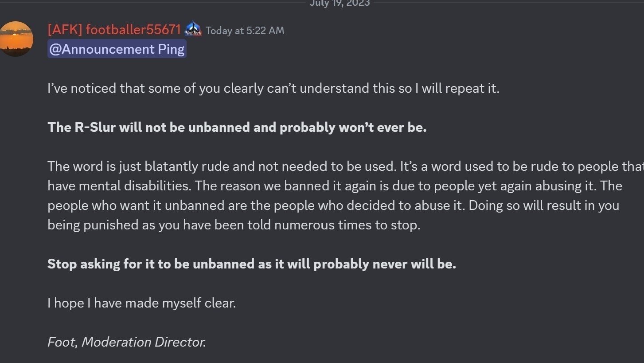
Task: Click the line starting 'have mental disabilities'
Action: (335, 186)
